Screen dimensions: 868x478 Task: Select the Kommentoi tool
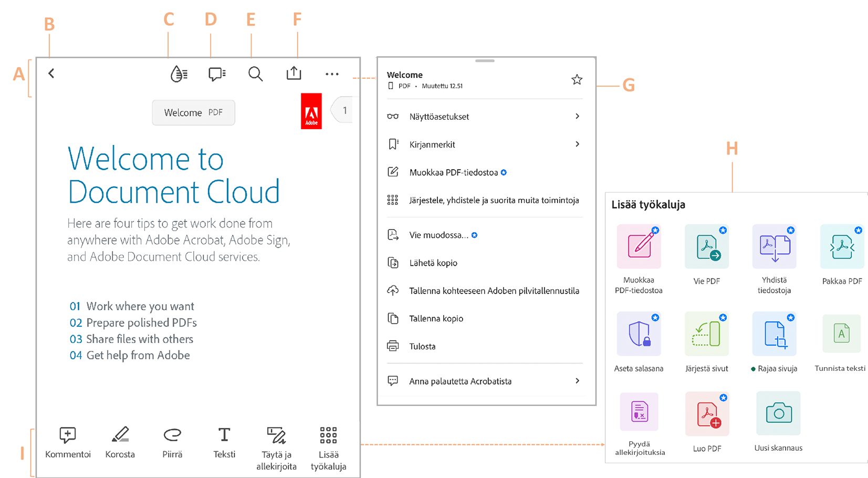[67, 441]
